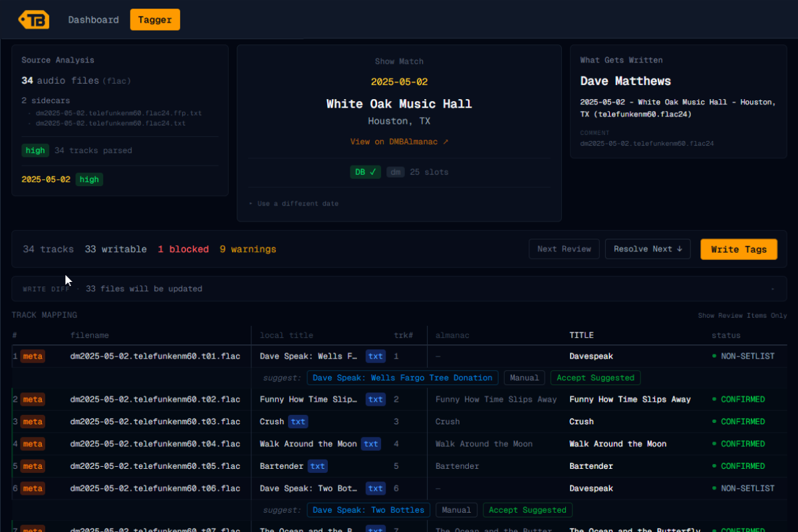Click meta badge on track 1

click(x=33, y=356)
